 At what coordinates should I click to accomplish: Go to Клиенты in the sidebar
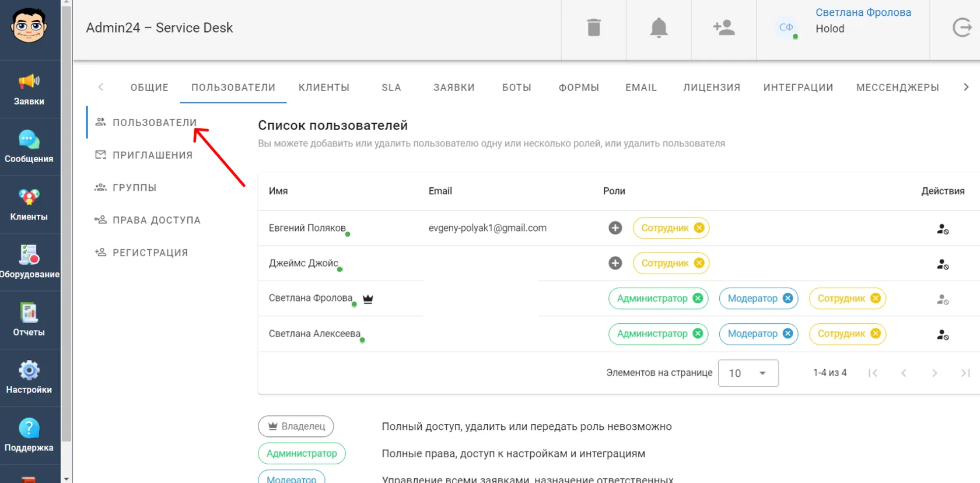coord(29,205)
